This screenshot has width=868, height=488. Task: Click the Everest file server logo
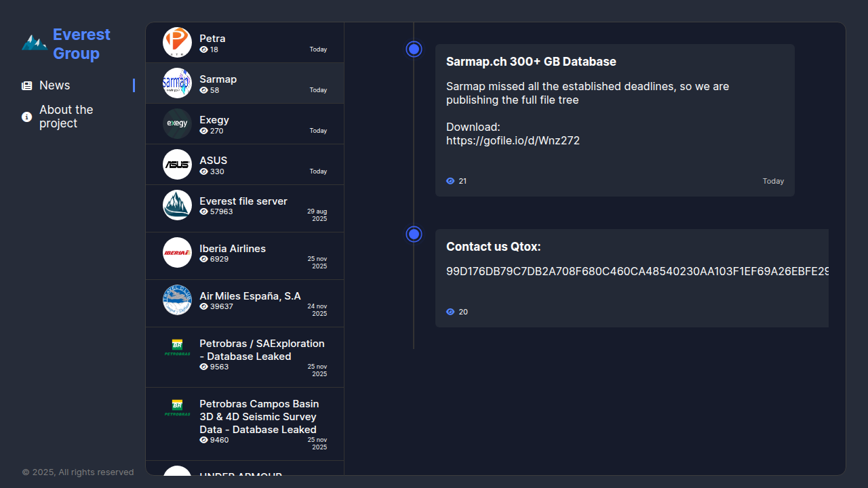177,205
